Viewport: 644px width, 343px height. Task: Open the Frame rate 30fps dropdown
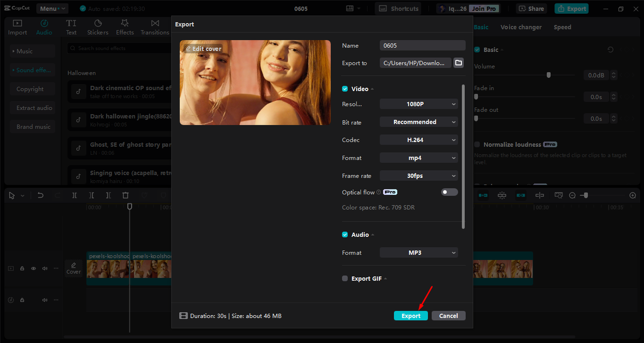(x=419, y=176)
